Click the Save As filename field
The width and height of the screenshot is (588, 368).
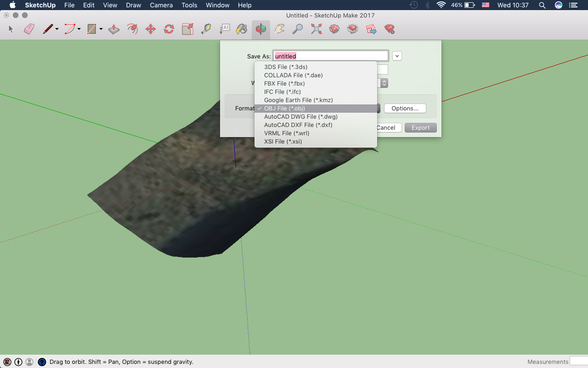[x=331, y=56]
